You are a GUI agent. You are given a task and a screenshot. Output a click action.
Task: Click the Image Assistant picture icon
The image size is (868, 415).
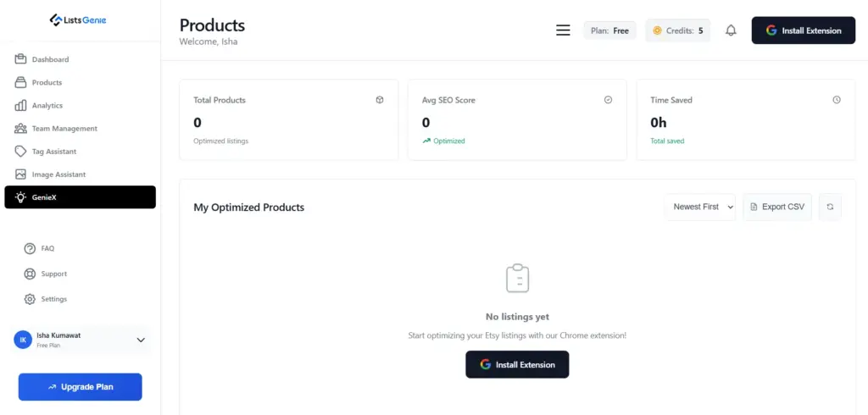(20, 174)
